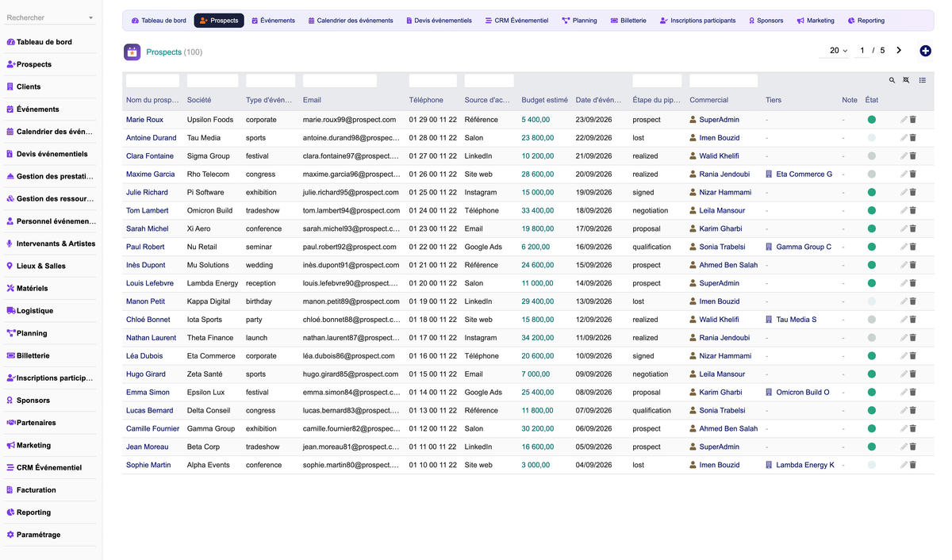
Task: Delete Jean Moreau row trash icon
Action: click(912, 447)
